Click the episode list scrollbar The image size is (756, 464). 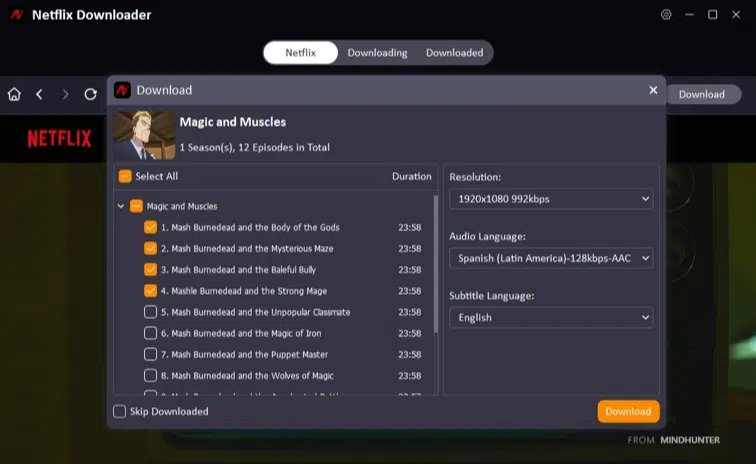436,264
